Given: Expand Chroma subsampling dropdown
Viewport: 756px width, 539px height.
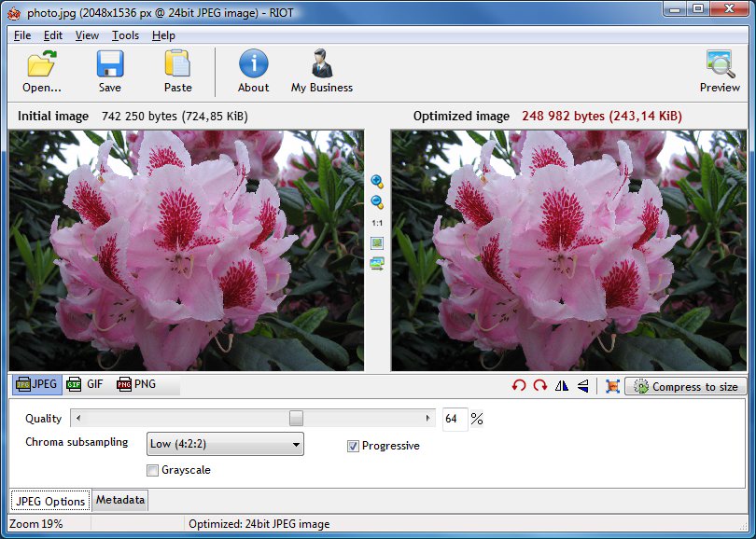Looking at the screenshot, I should click(225, 444).
